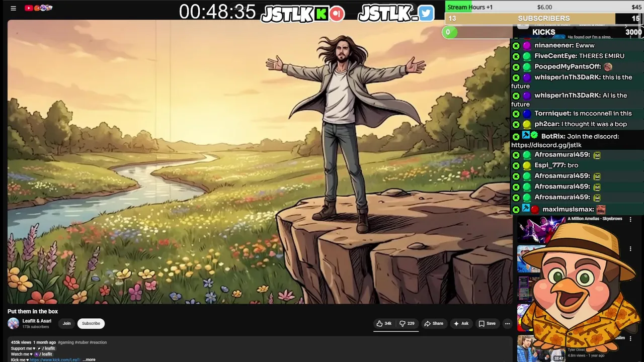Dislike the video with the 229 thumbs-down

[407, 323]
